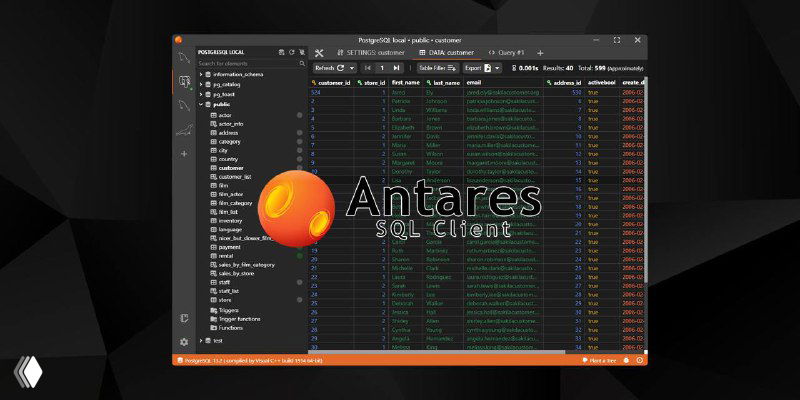Follow the Plant a tree link
Viewport: 800px width, 400px height.
[599, 360]
